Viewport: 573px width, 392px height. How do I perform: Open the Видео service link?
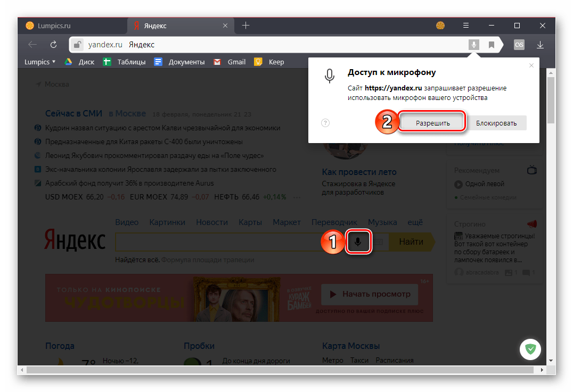click(127, 222)
